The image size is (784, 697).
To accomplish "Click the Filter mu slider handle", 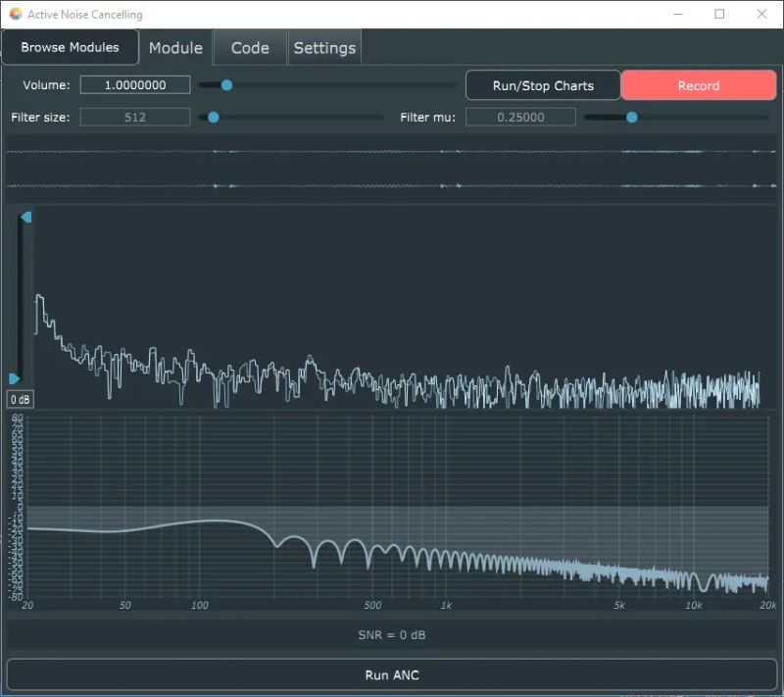I will tap(631, 117).
